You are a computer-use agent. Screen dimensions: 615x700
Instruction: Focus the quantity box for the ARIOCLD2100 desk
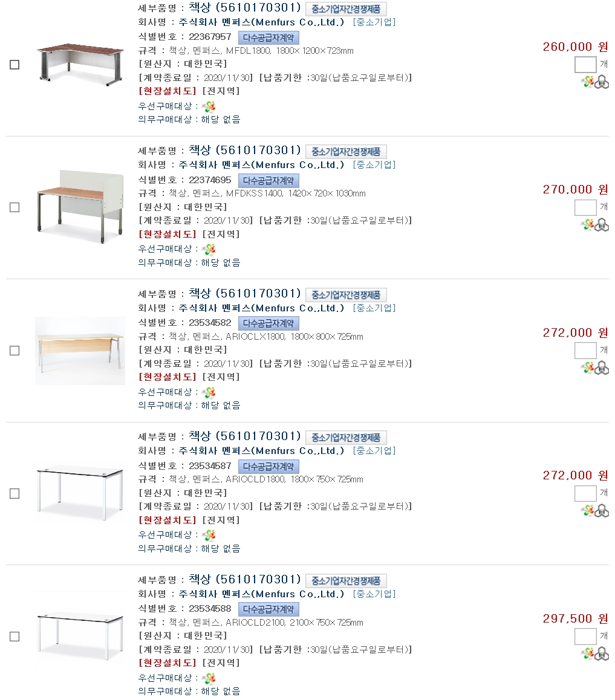585,636
